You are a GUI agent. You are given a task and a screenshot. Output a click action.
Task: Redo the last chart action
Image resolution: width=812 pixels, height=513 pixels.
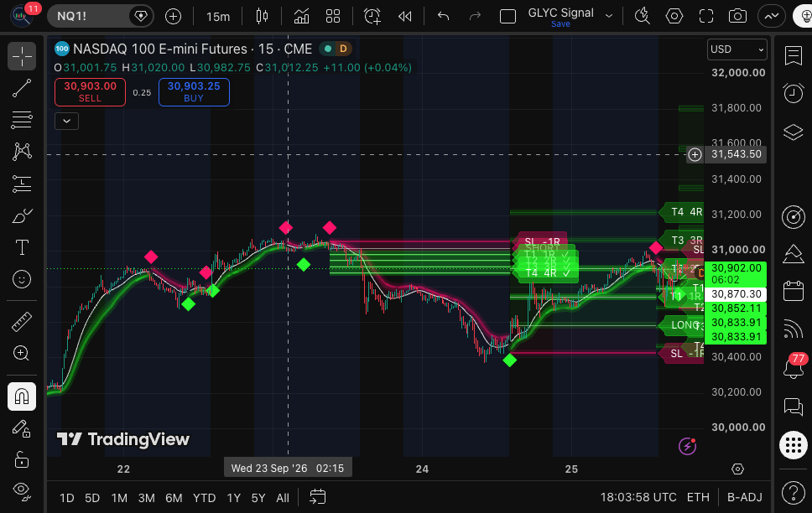click(475, 17)
